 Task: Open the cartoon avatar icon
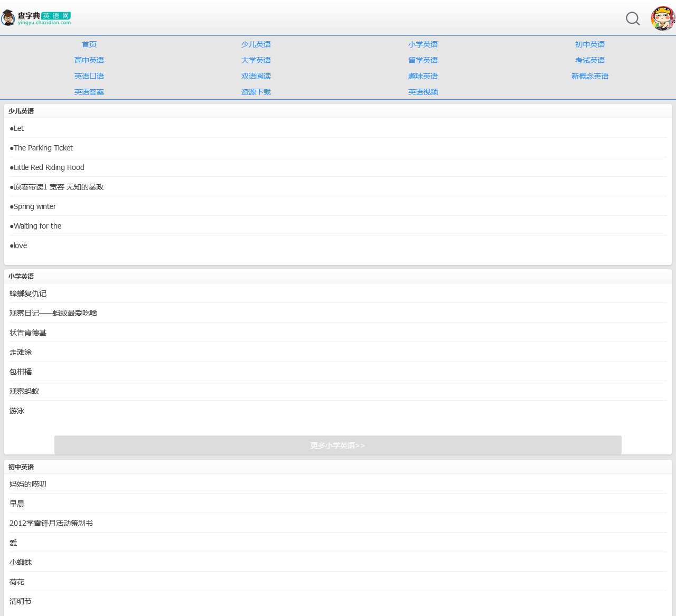pos(662,18)
